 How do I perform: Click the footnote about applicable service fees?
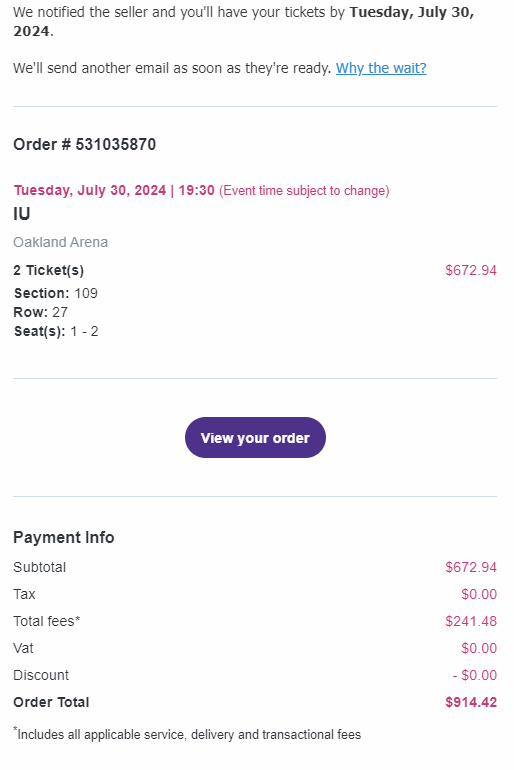187,734
